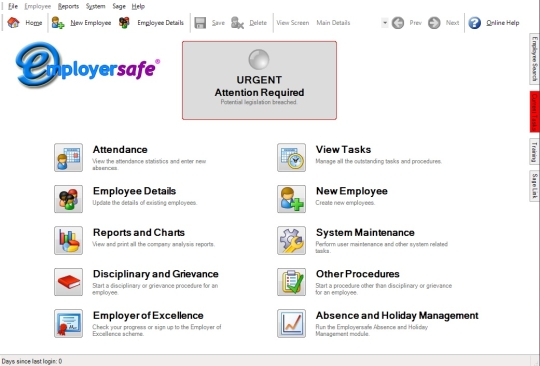540x366 pixels.
Task: Open the Attendance calendar icon
Action: point(68,157)
